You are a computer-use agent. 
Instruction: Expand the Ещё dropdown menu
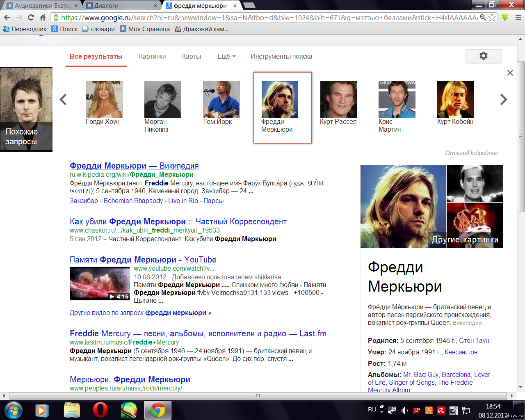[226, 57]
